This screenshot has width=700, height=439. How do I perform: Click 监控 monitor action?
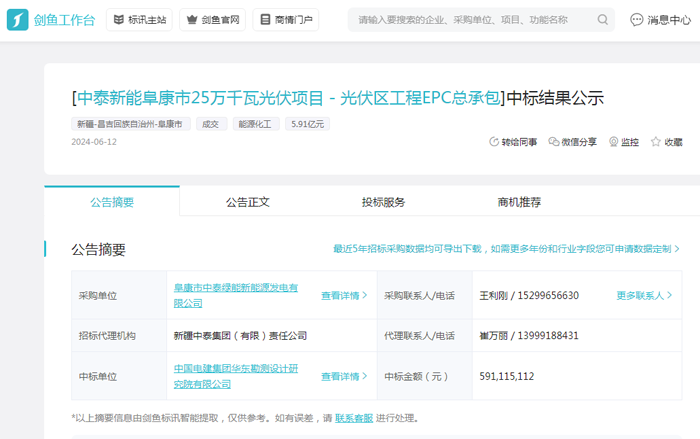[624, 142]
